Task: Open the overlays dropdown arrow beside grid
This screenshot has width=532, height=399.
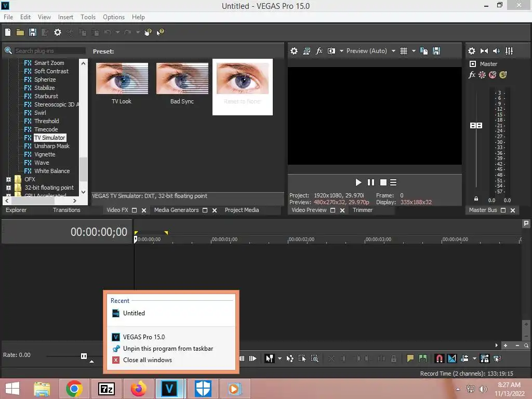Action: (x=414, y=51)
